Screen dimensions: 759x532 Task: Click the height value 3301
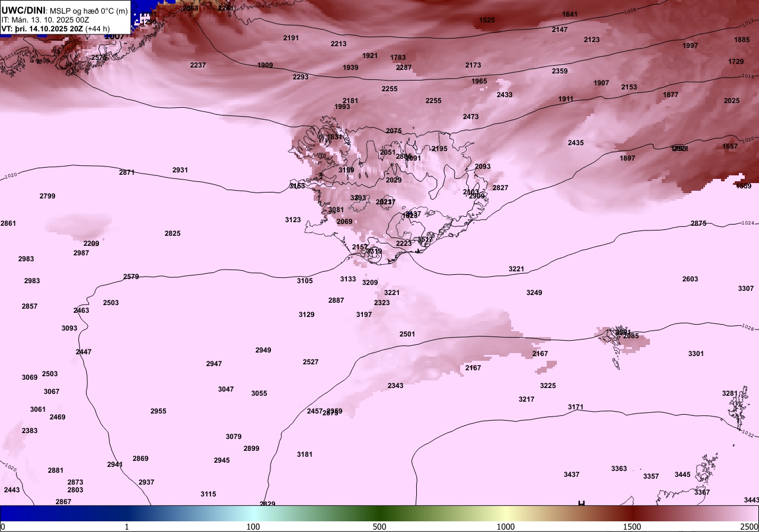pos(696,354)
